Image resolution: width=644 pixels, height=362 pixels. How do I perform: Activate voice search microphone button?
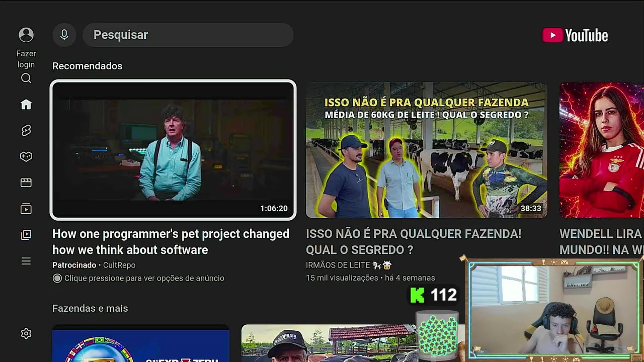tap(64, 35)
